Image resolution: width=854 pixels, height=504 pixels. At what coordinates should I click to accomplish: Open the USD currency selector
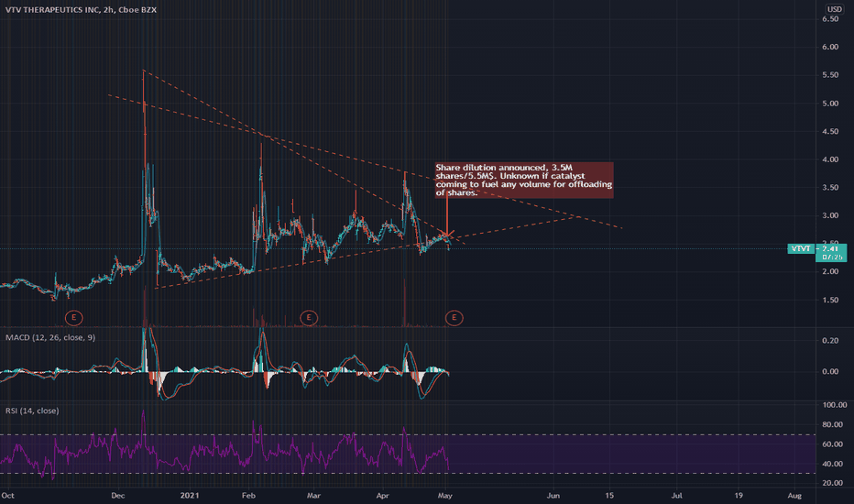pyautogui.click(x=835, y=9)
